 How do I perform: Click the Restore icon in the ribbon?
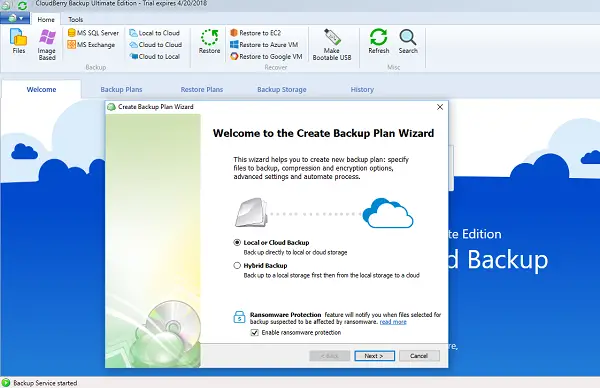coord(209,41)
